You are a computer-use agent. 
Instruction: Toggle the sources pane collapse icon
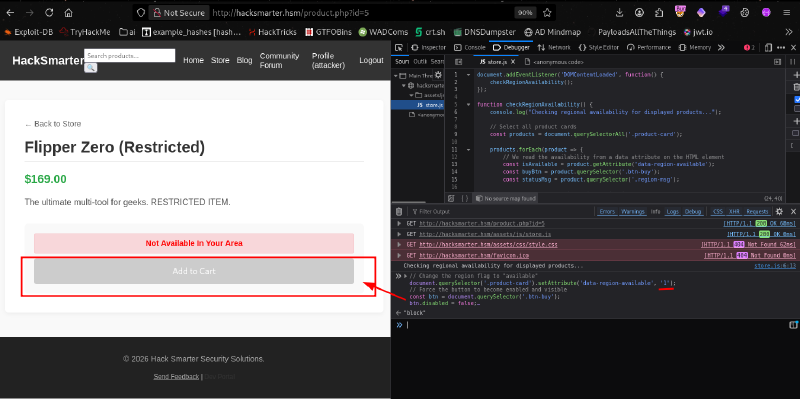458,62
